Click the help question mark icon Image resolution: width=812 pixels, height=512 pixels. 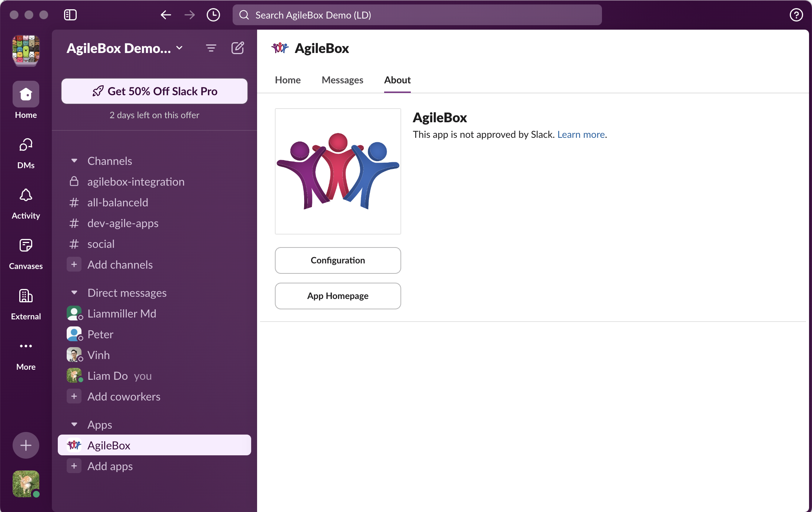pos(796,15)
